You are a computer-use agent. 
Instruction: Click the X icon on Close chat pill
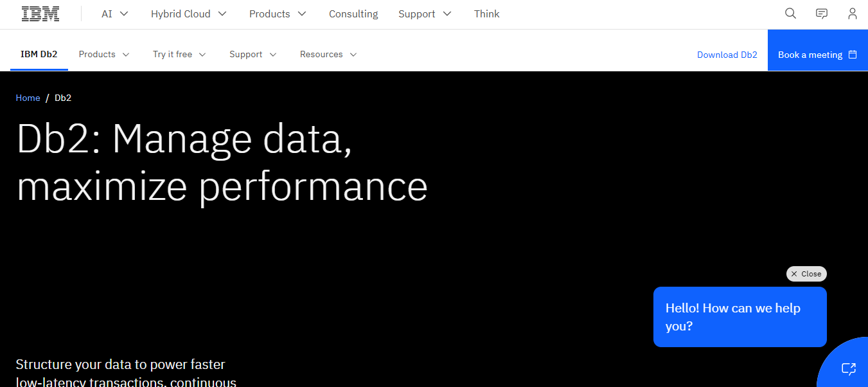coord(794,274)
